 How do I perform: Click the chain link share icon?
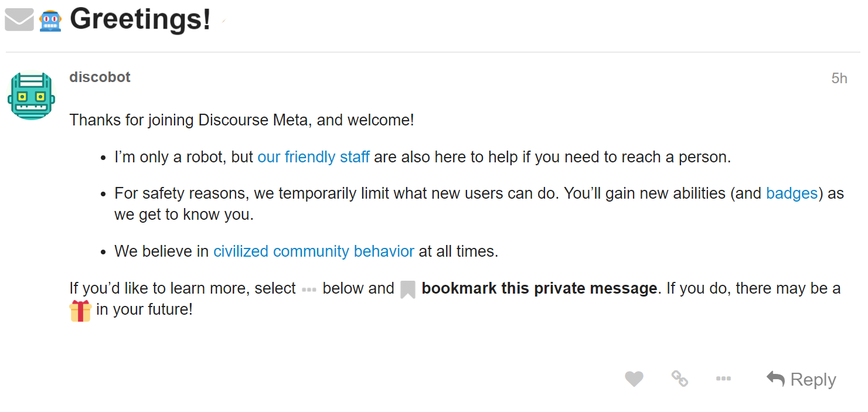pyautogui.click(x=679, y=379)
